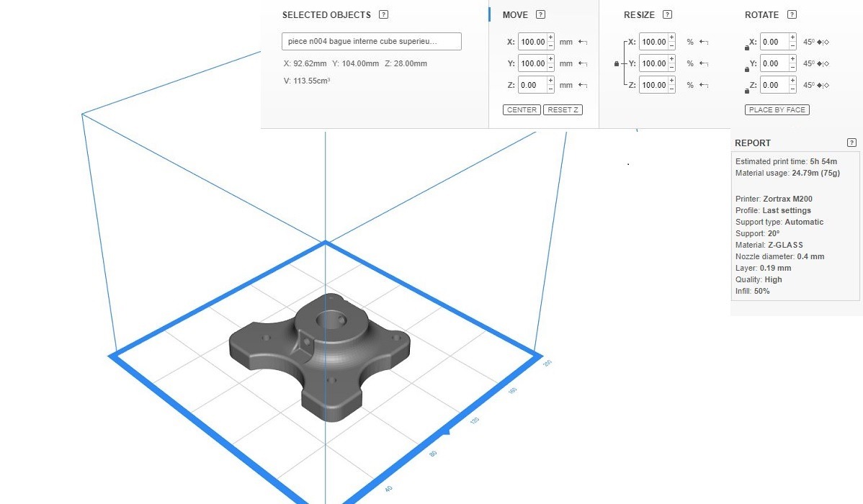Rotate 45° around X using diamond icon

click(823, 42)
